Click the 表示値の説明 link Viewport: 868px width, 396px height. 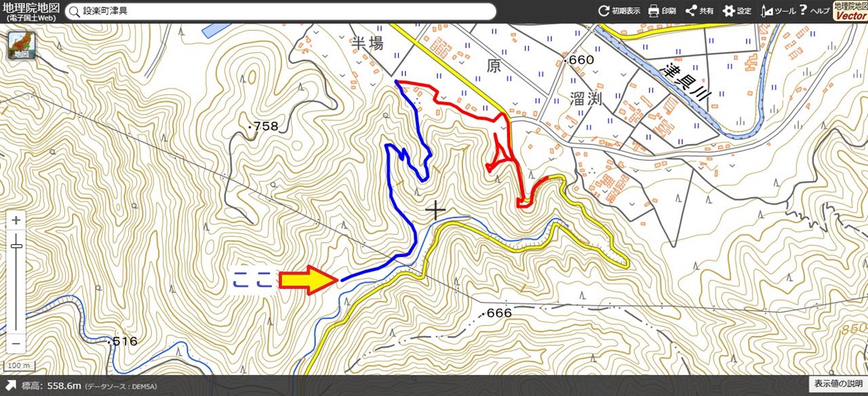click(838, 385)
